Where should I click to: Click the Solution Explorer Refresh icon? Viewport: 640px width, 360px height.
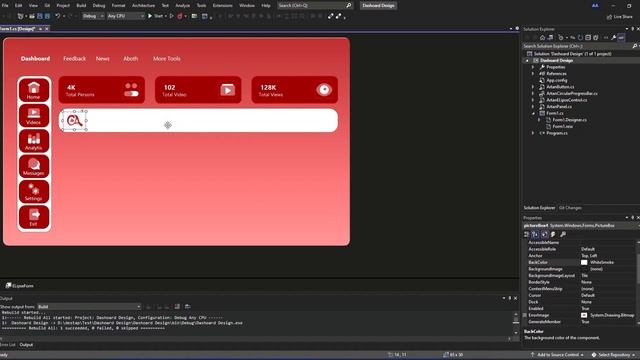tap(580, 38)
